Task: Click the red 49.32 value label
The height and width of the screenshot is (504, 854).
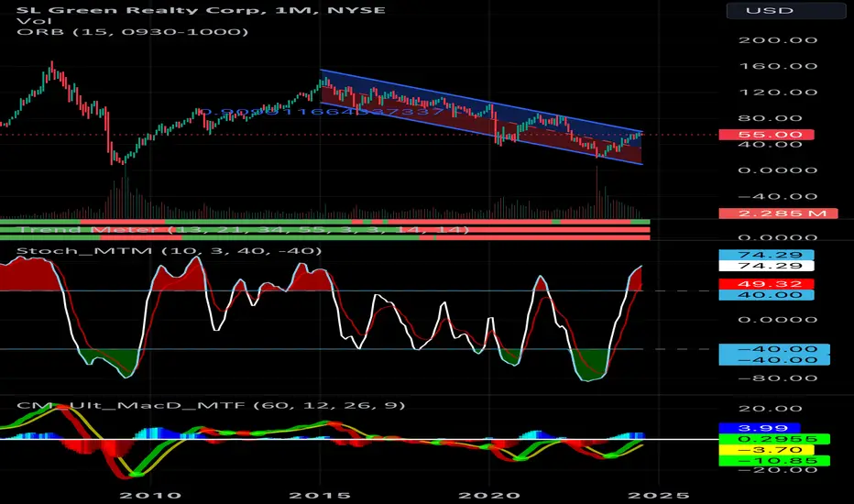Action: coord(766,284)
